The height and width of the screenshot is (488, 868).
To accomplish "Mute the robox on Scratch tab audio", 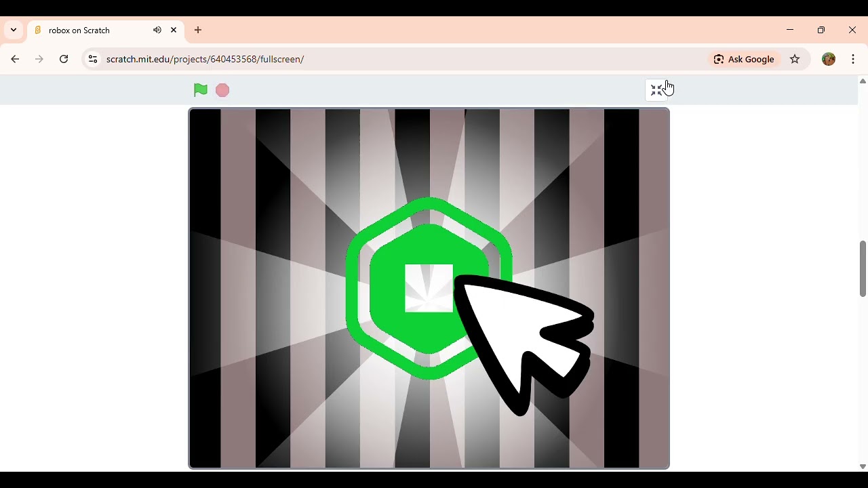I will tap(157, 30).
